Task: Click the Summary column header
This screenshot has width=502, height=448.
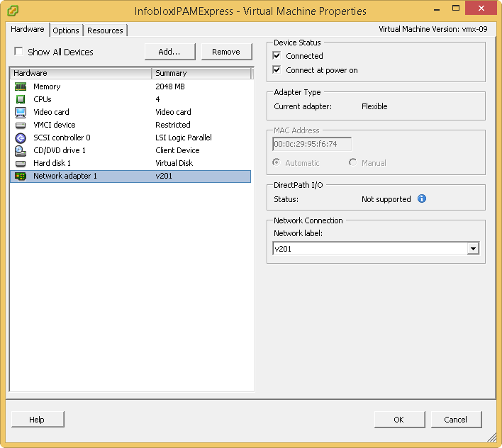Action: tap(201, 73)
